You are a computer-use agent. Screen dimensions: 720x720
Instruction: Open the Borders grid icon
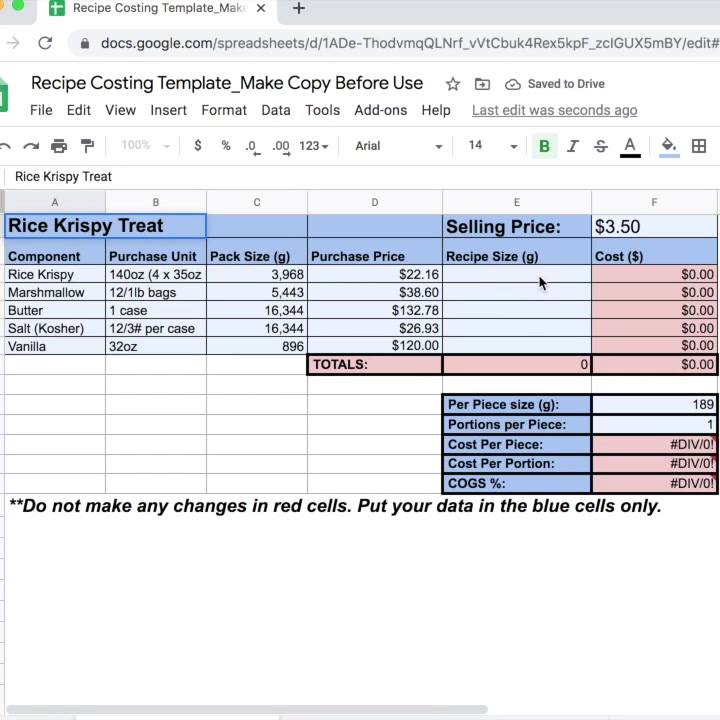698,146
